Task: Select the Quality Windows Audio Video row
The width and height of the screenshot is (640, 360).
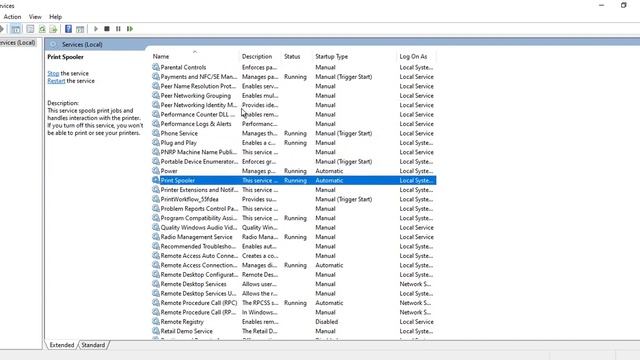Action: tap(293, 227)
